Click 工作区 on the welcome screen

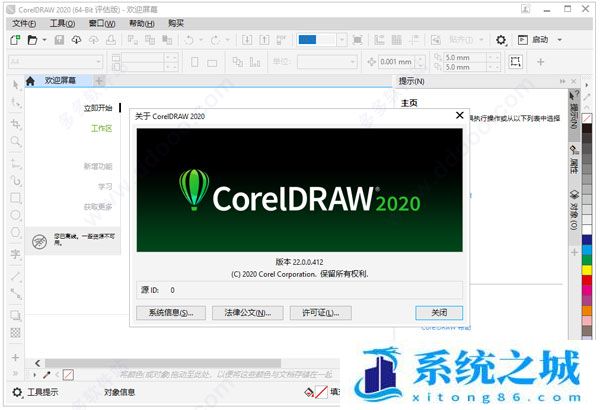tap(101, 128)
